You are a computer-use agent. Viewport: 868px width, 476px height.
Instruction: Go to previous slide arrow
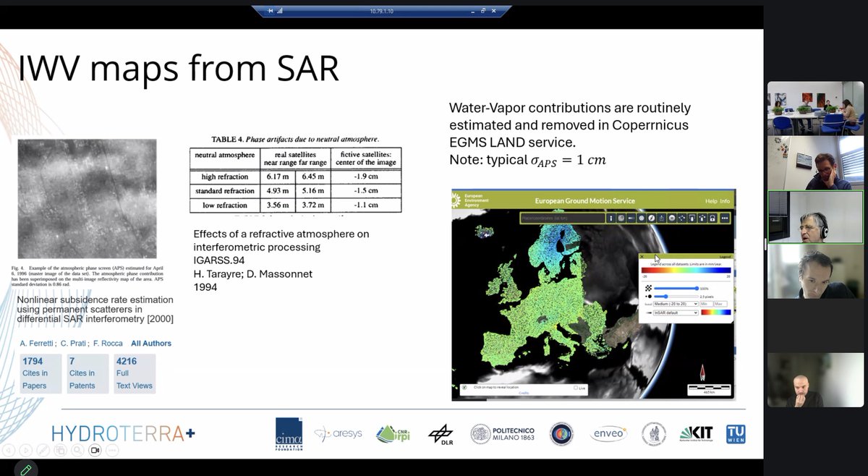[x=9, y=450]
